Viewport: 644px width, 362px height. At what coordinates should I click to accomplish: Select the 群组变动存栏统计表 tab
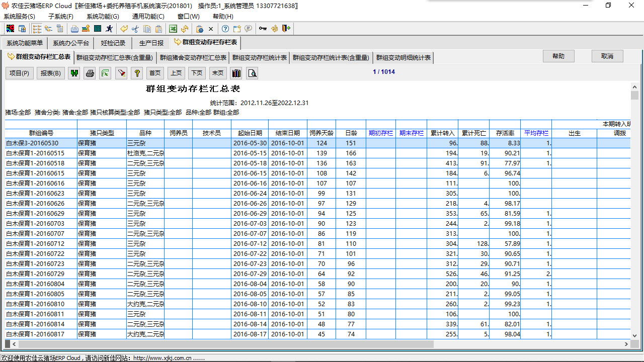click(x=260, y=58)
